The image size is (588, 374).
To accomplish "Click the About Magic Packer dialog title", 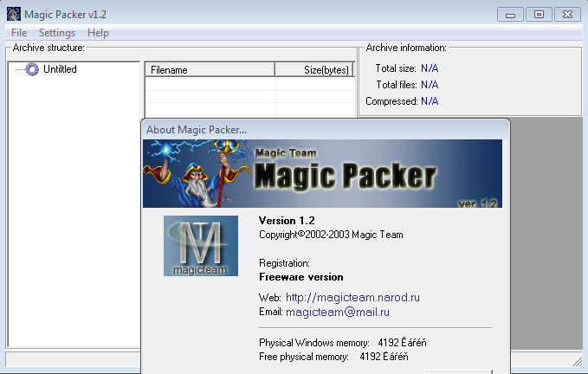I will coord(197,130).
